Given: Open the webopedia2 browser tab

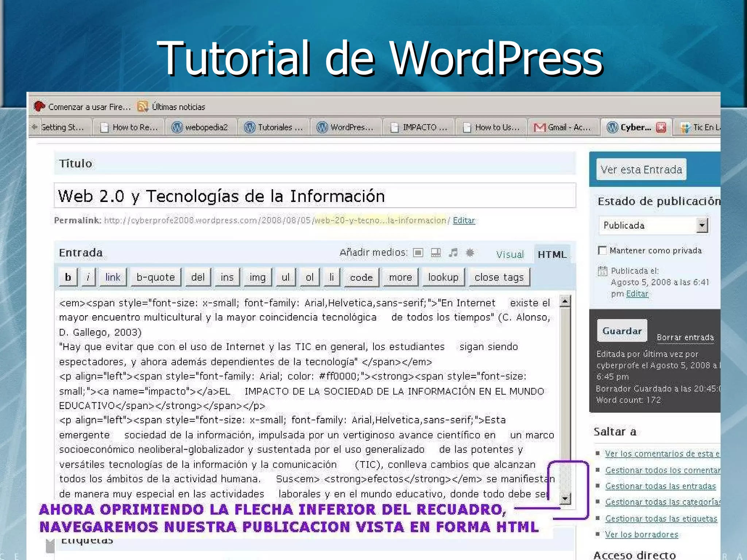Looking at the screenshot, I should tap(200, 127).
